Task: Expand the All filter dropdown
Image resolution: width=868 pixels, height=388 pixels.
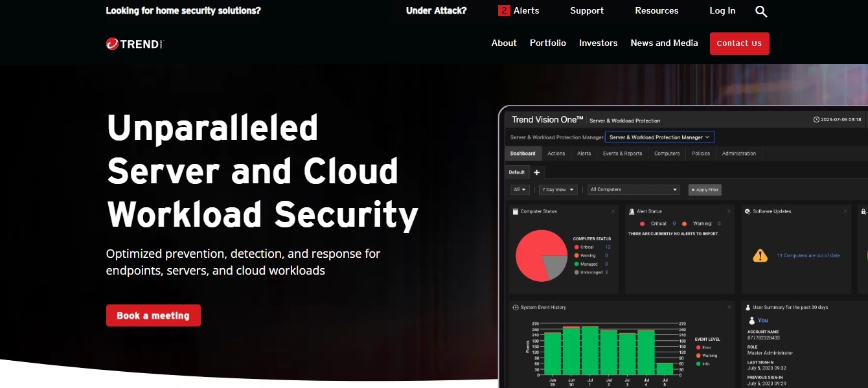Action: (x=520, y=190)
